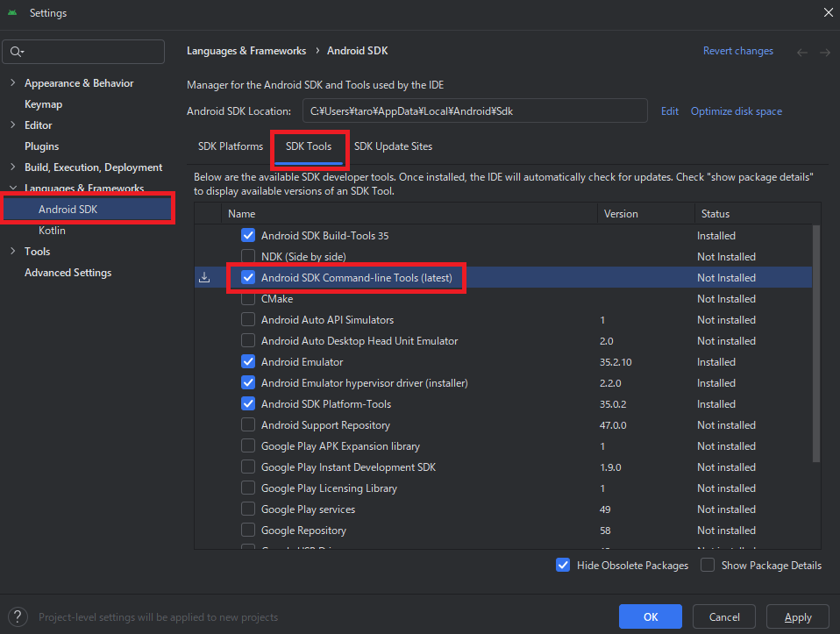Check Google Play Instant Development SDK

pos(248,467)
